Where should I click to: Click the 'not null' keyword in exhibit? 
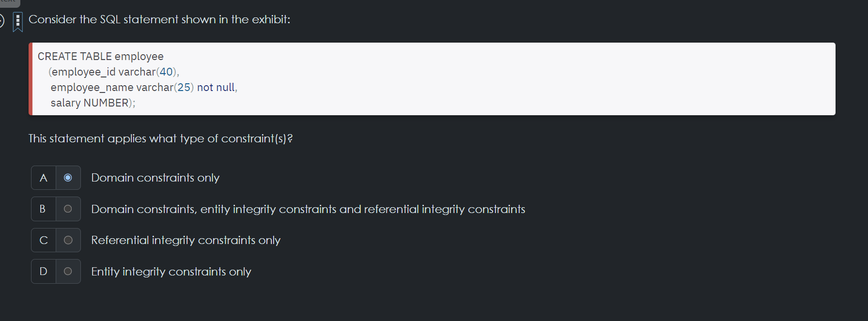216,87
